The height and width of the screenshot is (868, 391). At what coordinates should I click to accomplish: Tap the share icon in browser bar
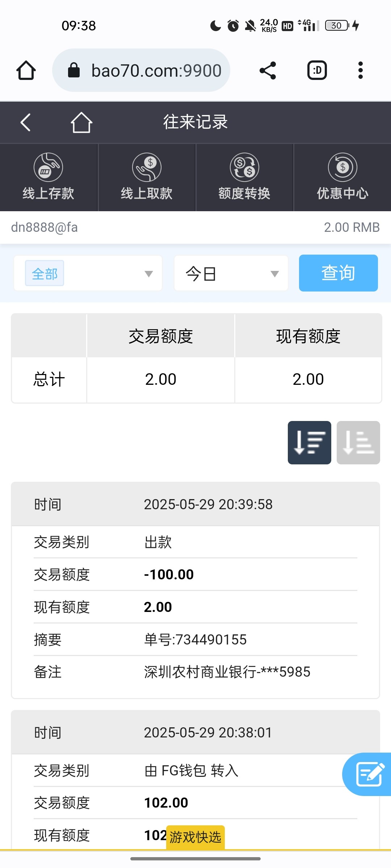tap(268, 70)
